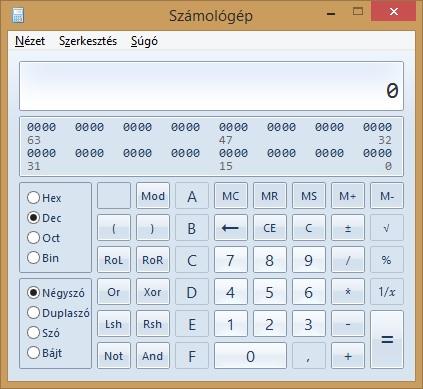
Task: Click the minus subtraction button
Action: click(348, 324)
